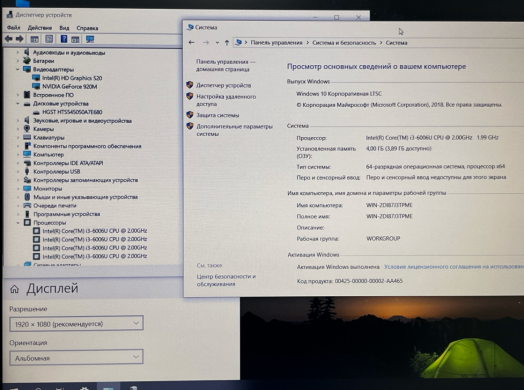Expand the Батареи node

coord(18,61)
